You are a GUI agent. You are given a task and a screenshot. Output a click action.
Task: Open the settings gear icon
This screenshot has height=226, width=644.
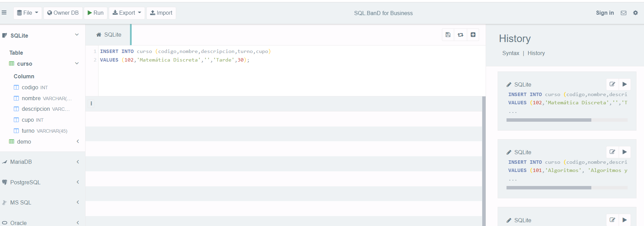click(x=635, y=13)
